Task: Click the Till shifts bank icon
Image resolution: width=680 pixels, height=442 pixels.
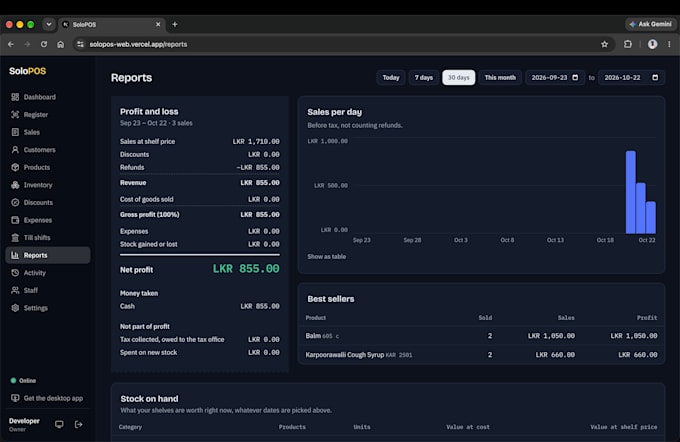Action: coord(15,237)
